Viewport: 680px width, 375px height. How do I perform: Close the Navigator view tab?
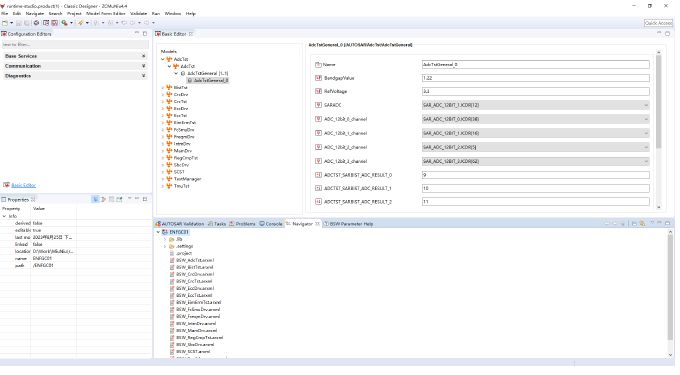tap(317, 224)
